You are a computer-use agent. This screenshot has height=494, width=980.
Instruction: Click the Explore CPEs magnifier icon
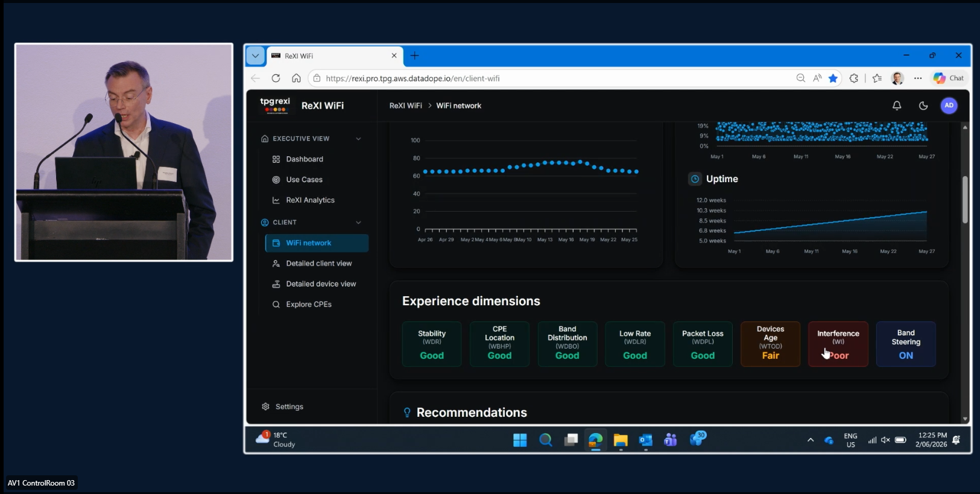[x=276, y=305]
